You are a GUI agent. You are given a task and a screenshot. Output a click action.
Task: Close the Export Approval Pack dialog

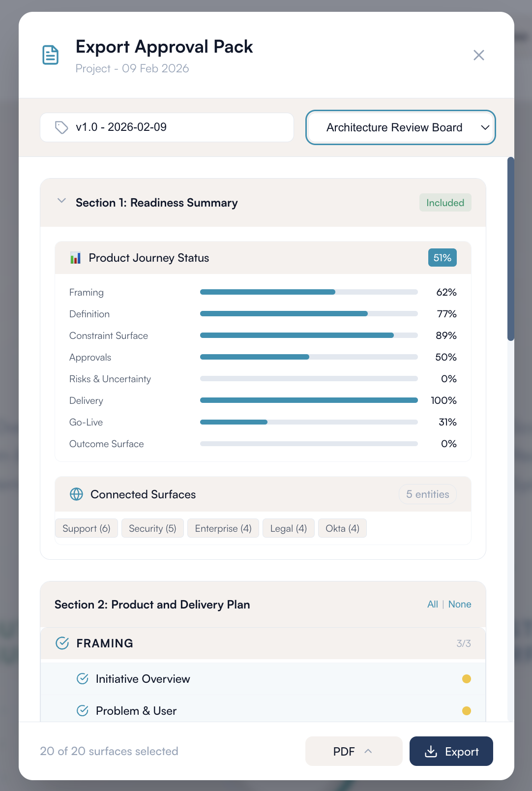coord(478,55)
